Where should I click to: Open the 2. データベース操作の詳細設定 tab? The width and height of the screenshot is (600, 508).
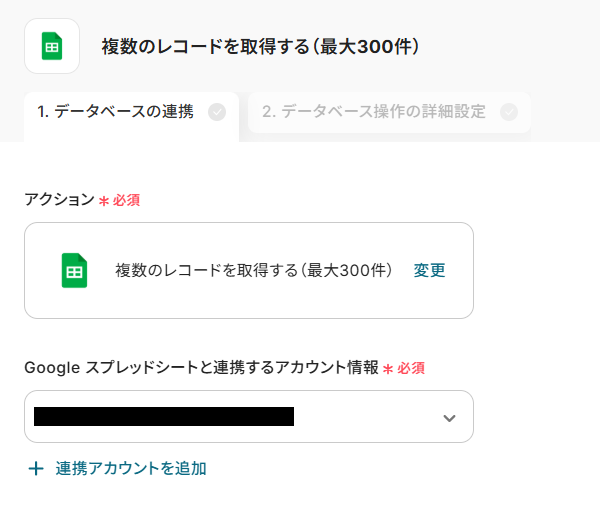[374, 112]
